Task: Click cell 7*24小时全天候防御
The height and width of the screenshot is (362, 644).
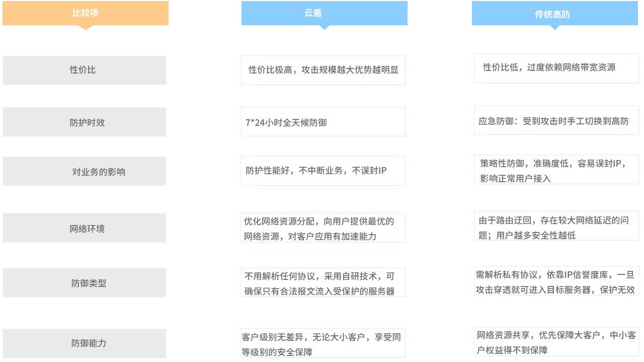Action: click(323, 121)
